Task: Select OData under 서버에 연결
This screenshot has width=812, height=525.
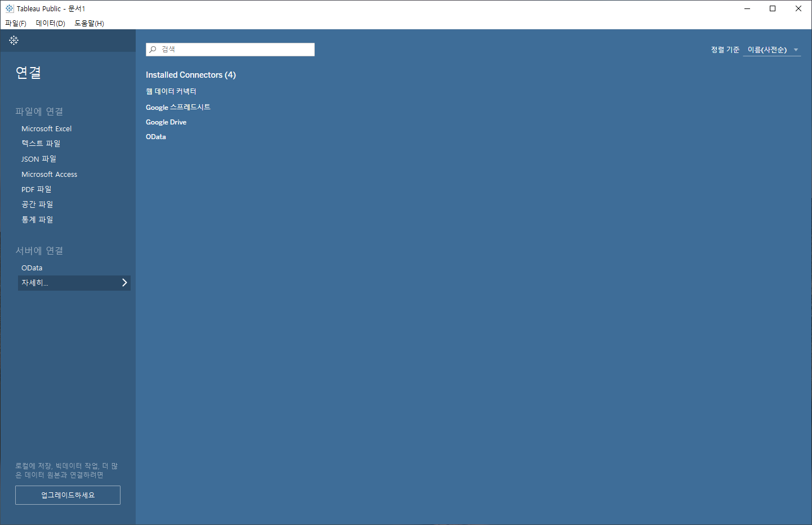Action: point(32,268)
